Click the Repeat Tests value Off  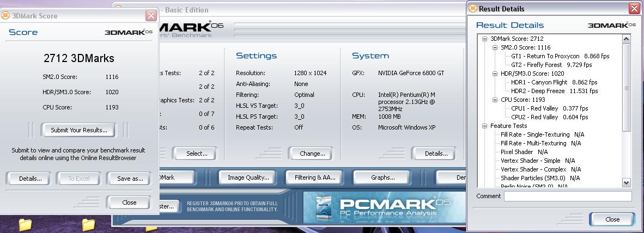pyautogui.click(x=299, y=127)
